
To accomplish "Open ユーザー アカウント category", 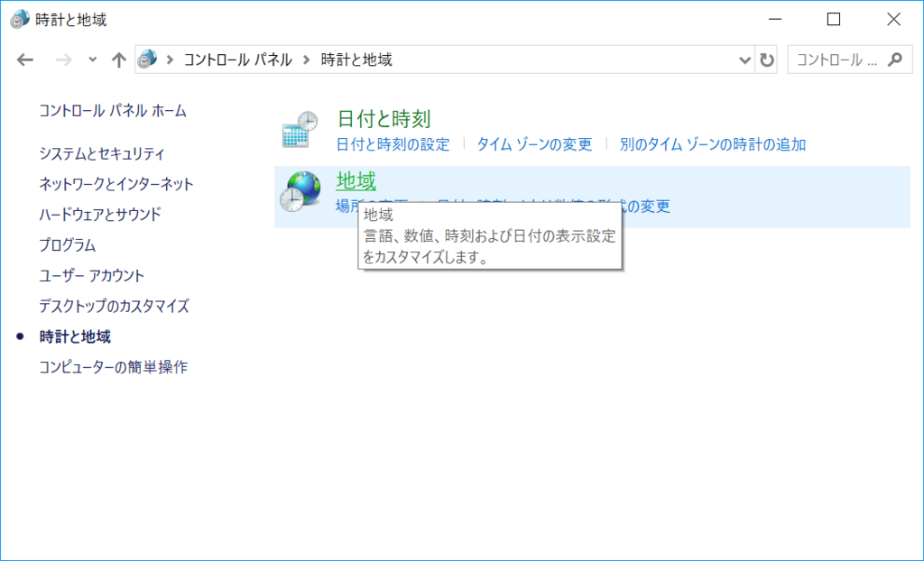I will coord(91,276).
